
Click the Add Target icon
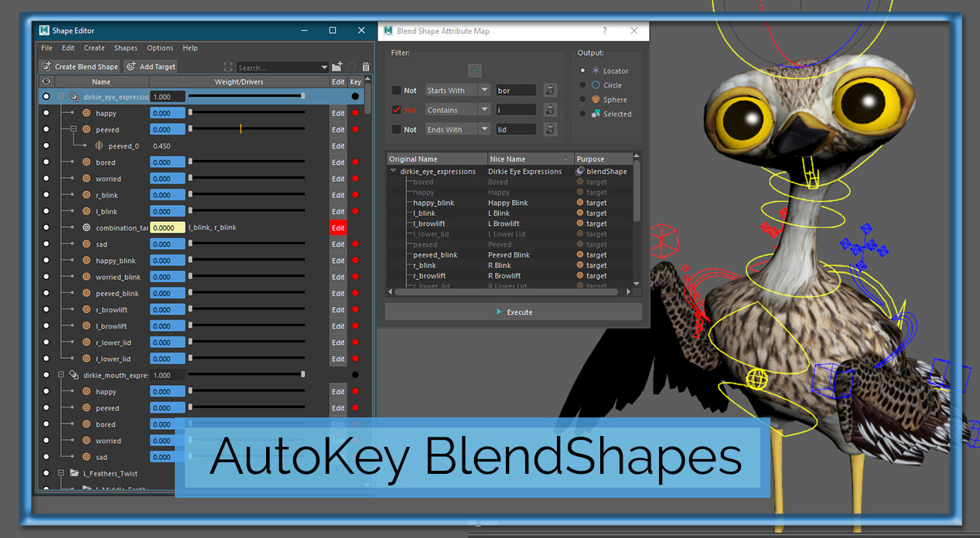131,66
